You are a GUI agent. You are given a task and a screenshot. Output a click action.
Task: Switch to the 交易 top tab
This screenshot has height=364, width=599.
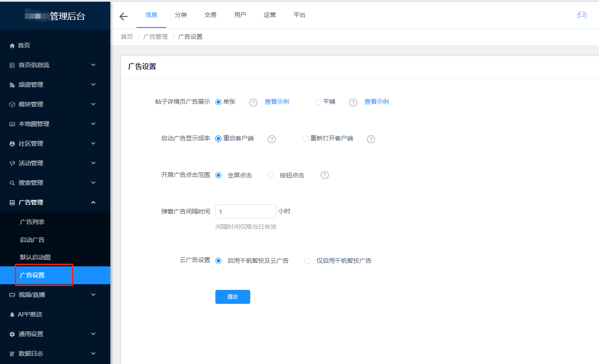(x=211, y=15)
